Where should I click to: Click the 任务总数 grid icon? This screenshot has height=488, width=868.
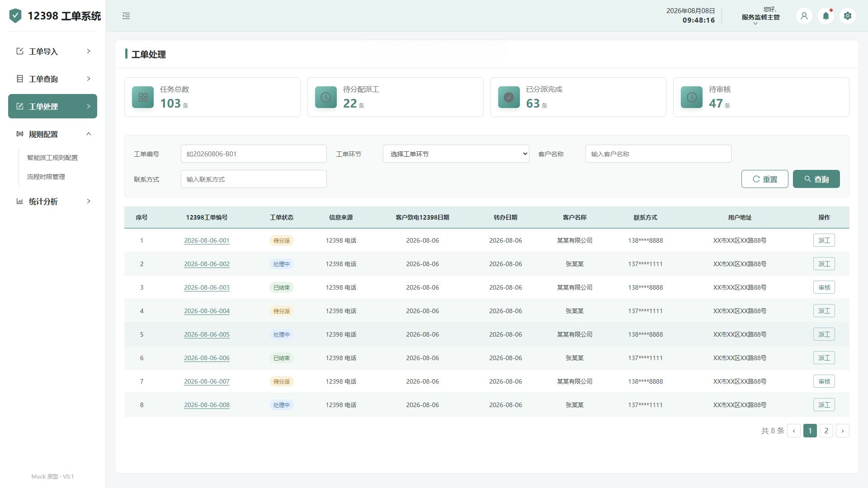pyautogui.click(x=143, y=97)
